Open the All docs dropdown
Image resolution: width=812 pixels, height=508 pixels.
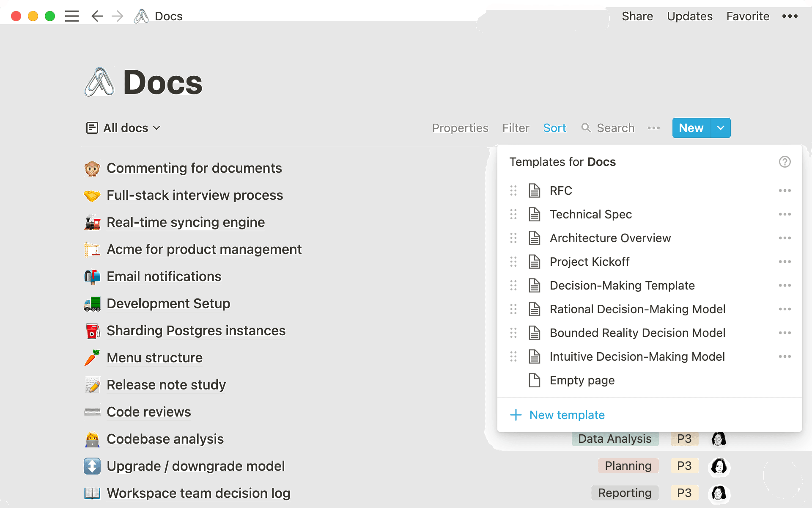[123, 128]
